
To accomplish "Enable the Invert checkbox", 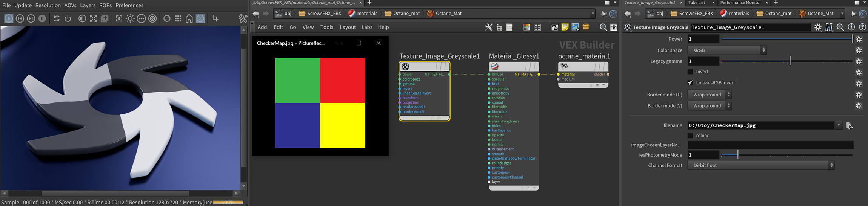I will 690,72.
